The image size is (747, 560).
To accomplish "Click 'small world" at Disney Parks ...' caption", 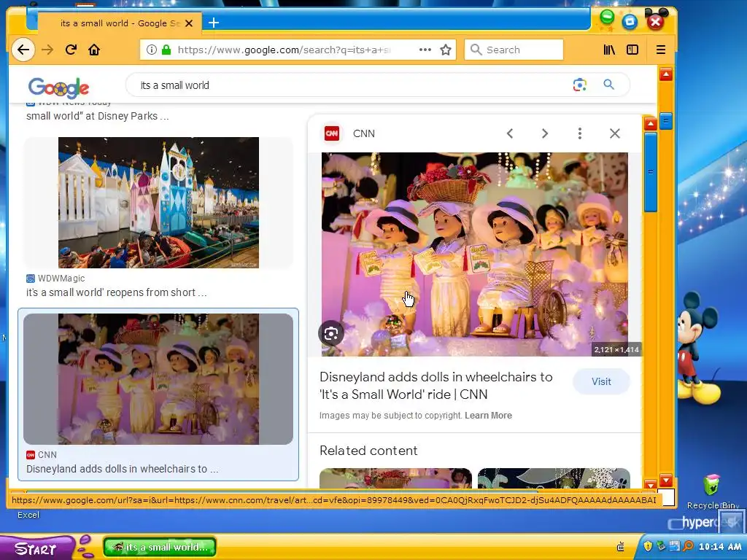I will tap(97, 116).
